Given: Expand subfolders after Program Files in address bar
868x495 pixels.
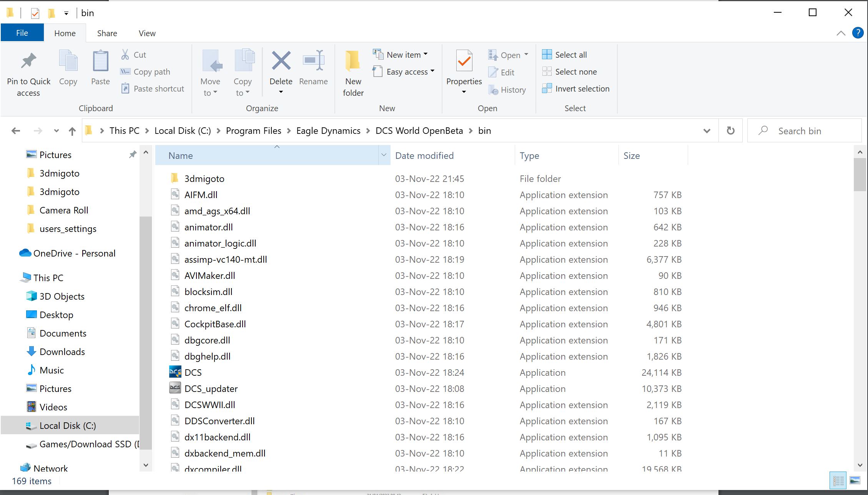Looking at the screenshot, I should pos(289,131).
